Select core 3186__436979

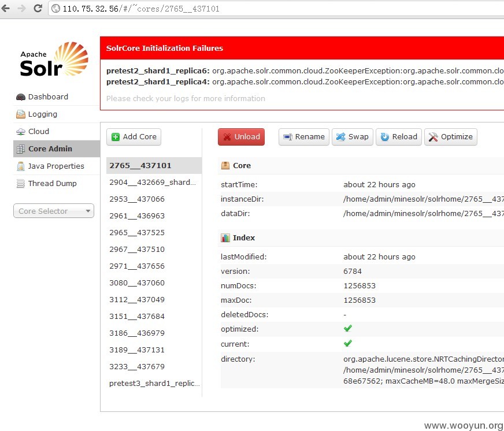tap(154, 333)
